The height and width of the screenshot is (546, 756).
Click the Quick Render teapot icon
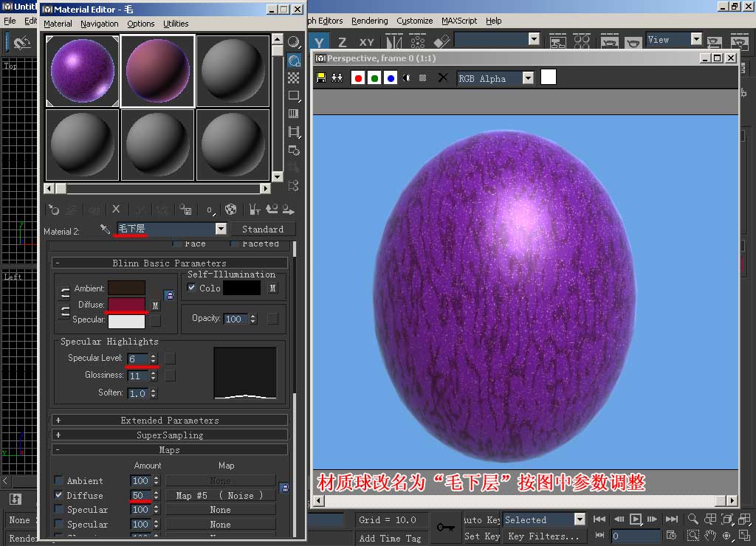[633, 42]
